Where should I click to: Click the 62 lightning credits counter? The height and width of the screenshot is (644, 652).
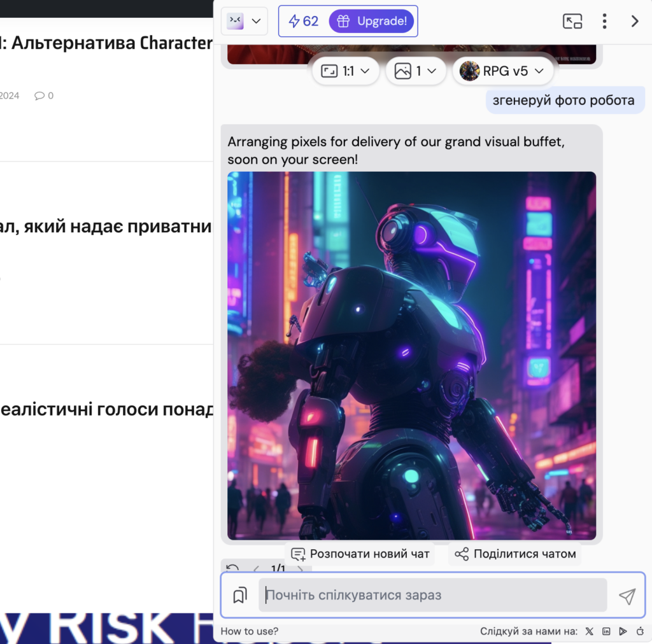(304, 21)
